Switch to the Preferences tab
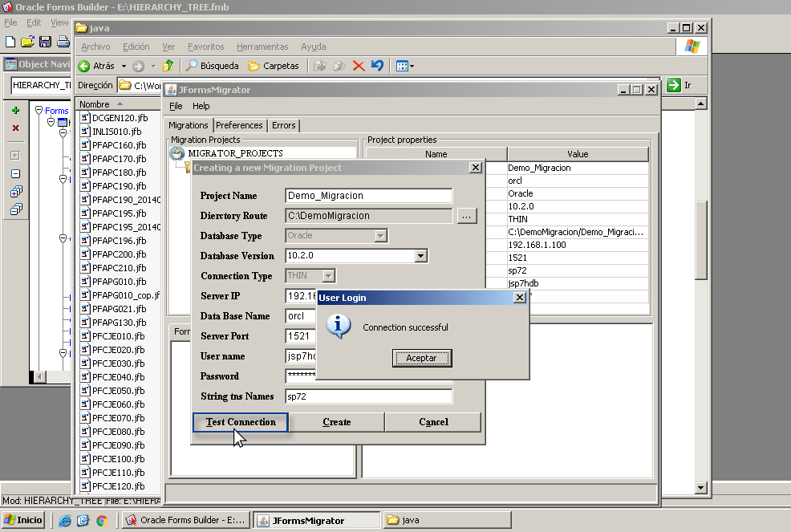Image resolution: width=791 pixels, height=532 pixels. click(x=239, y=125)
